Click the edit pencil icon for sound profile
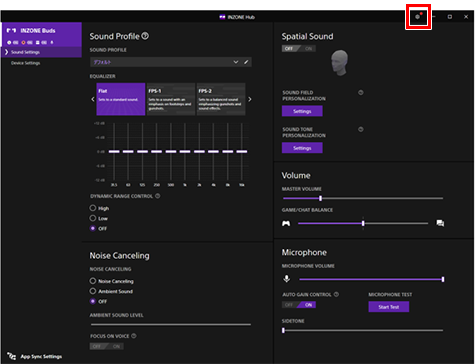475x364 pixels. click(x=246, y=62)
